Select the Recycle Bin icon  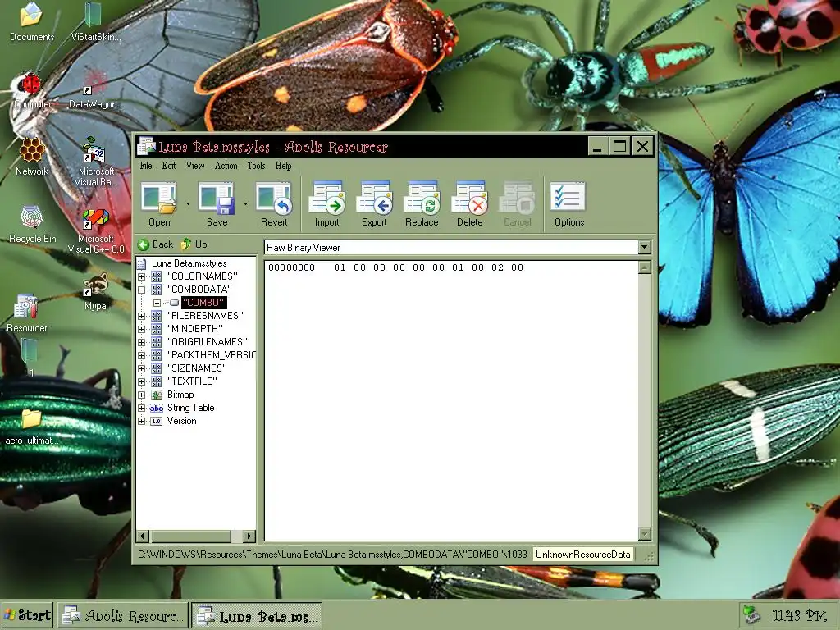pyautogui.click(x=32, y=225)
